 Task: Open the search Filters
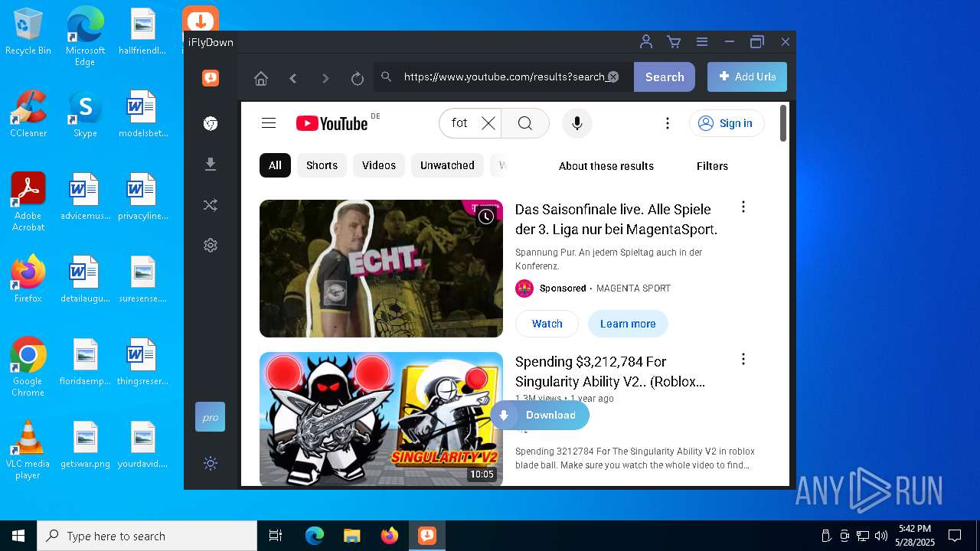click(712, 166)
